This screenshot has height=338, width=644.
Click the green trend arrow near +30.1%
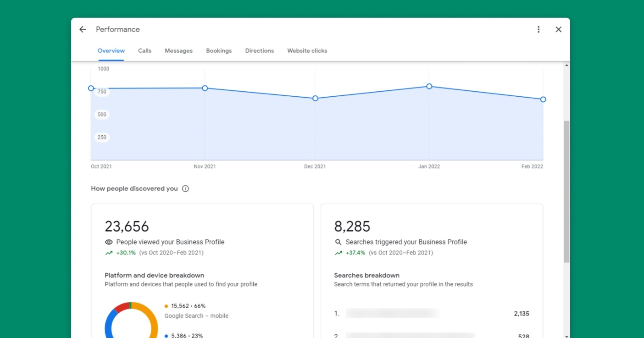[x=109, y=252]
